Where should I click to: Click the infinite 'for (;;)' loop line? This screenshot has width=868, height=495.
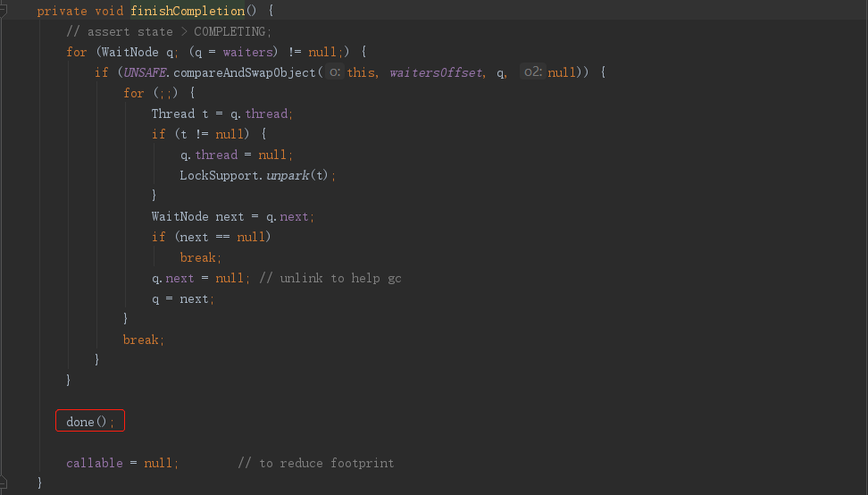coord(159,93)
